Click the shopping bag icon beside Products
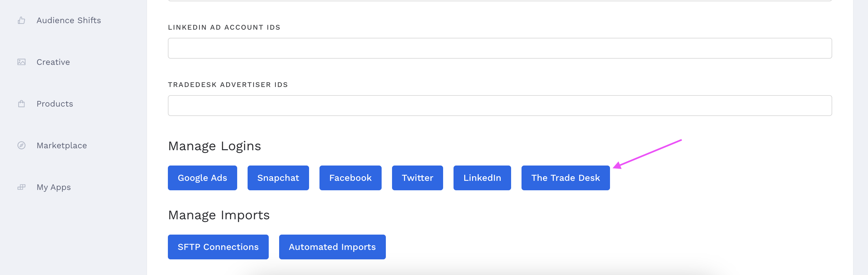The height and width of the screenshot is (275, 868). pos(21,104)
